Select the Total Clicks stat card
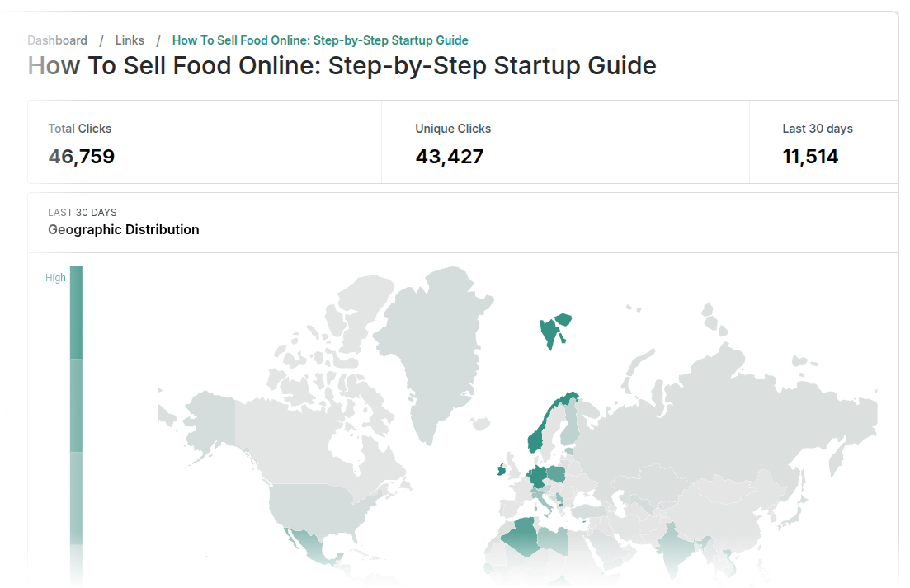Screen dimensions: 910x588 205,142
